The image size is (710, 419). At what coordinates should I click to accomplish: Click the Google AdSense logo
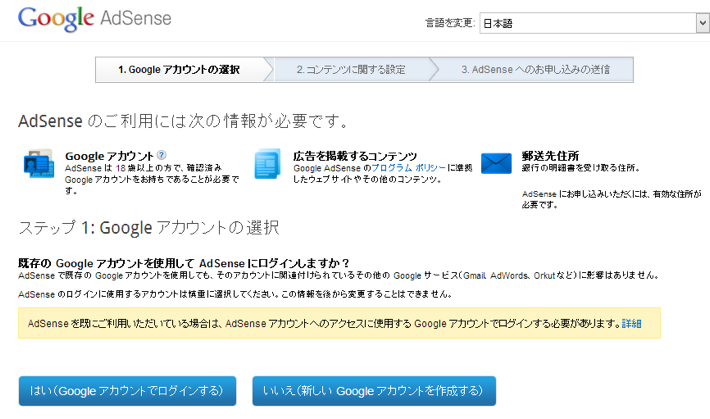point(95,19)
